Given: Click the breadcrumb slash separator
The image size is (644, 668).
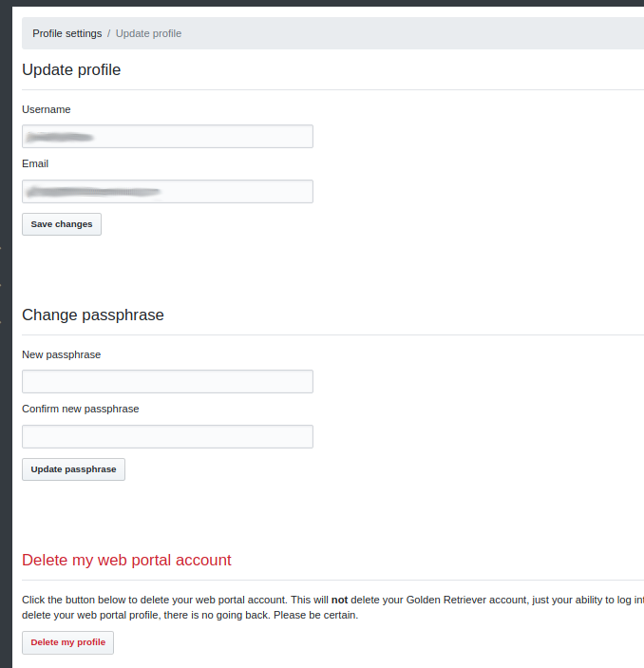Looking at the screenshot, I should [x=109, y=33].
